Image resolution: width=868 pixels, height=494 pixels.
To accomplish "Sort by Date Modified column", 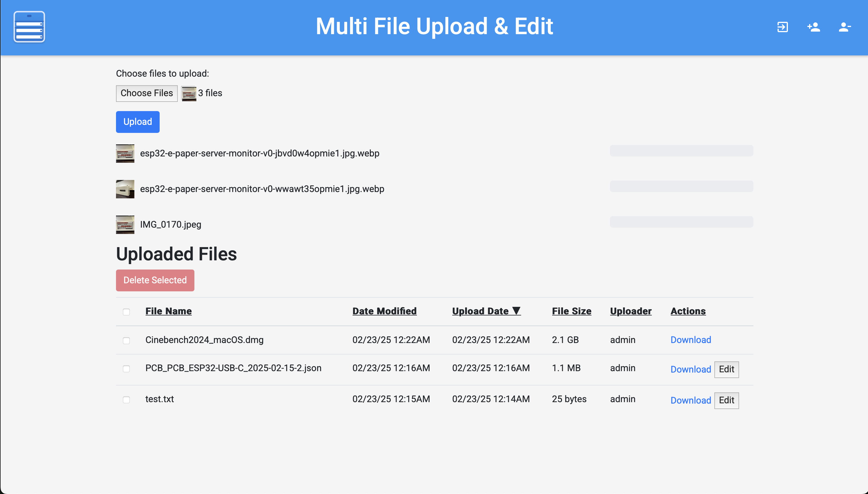I will [x=384, y=311].
